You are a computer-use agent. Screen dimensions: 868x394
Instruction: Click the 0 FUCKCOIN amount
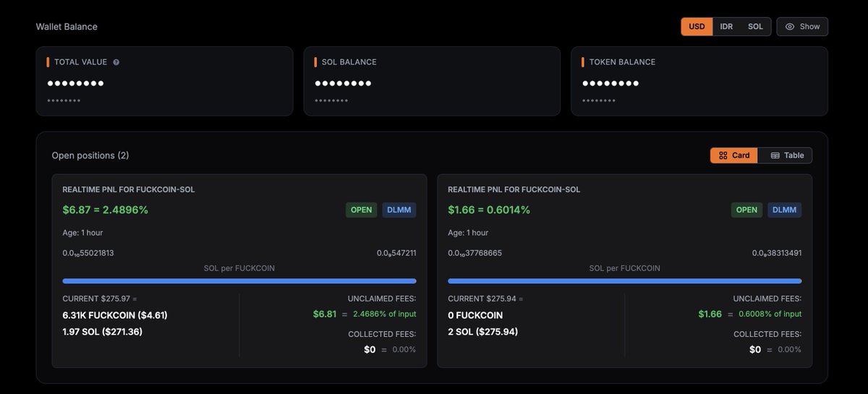(x=475, y=315)
